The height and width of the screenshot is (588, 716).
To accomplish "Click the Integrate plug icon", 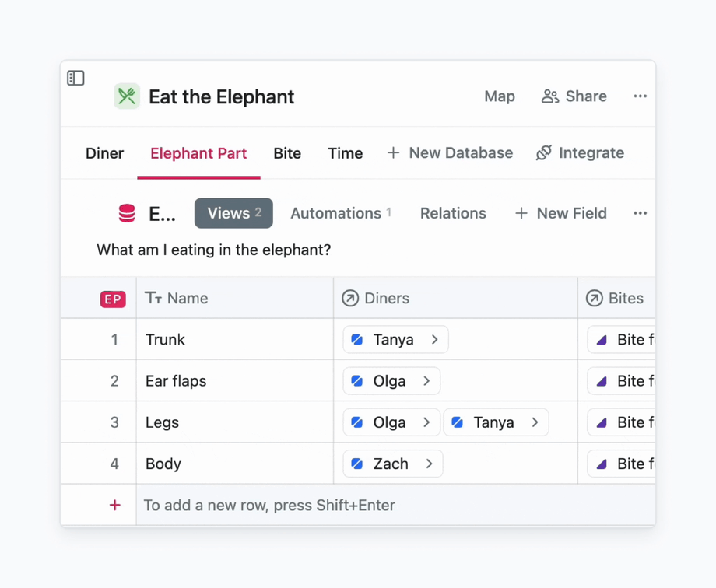I will click(544, 153).
